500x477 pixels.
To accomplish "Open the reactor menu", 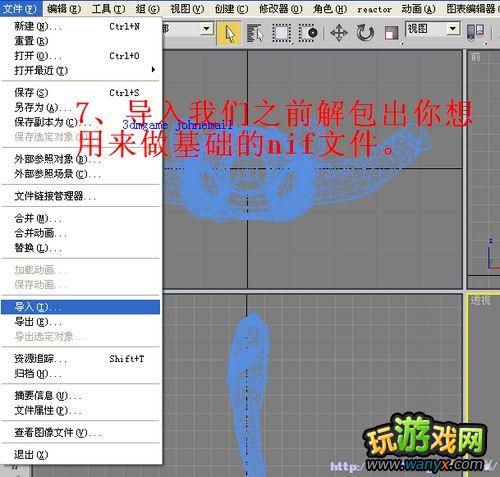I will pyautogui.click(x=374, y=9).
